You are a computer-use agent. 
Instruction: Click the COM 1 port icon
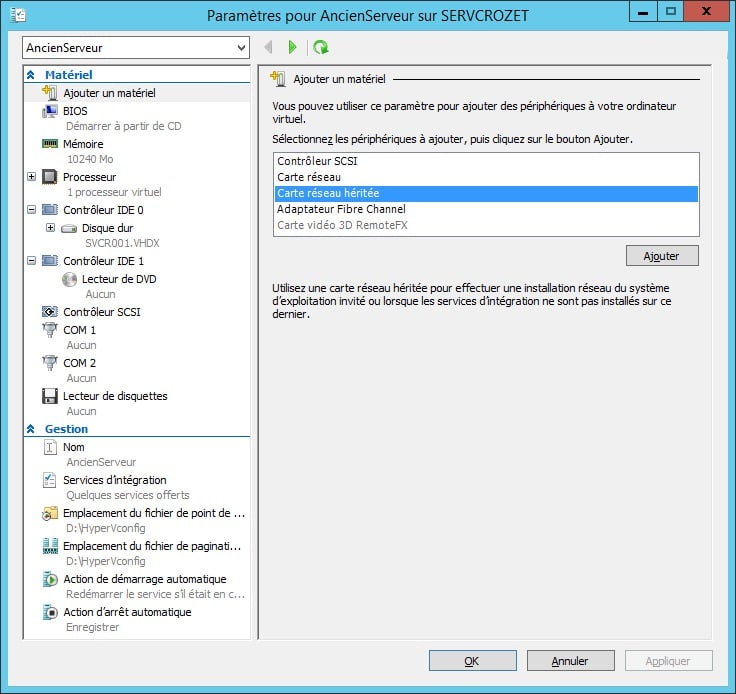pos(50,330)
